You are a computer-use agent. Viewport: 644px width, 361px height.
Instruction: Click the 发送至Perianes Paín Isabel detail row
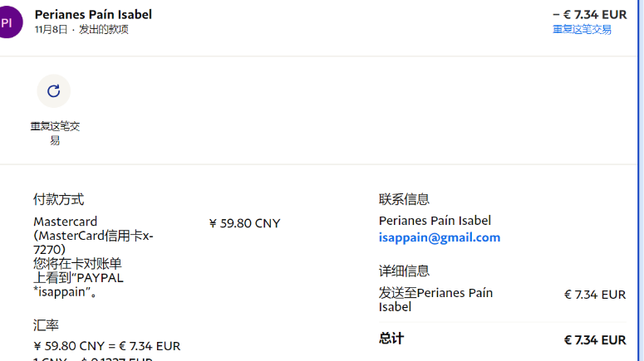(435, 300)
